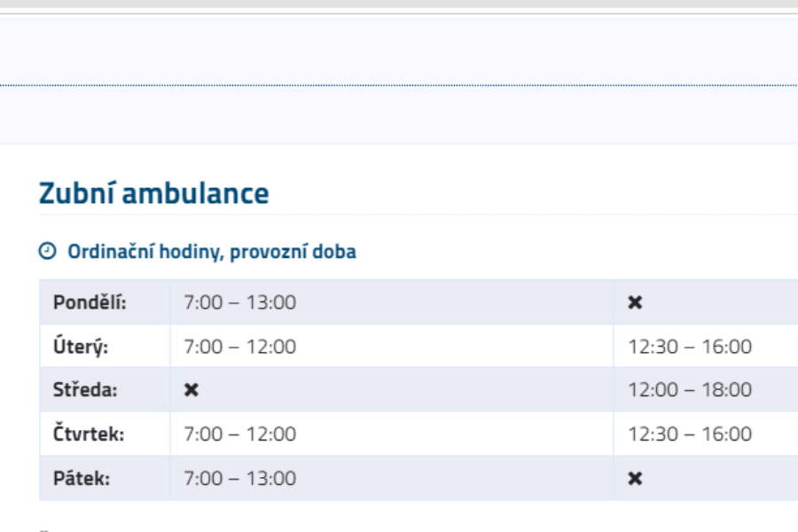Select the Ordinační hodiny, provozní doba title
Viewport: 798px width, 532px height.
coord(211,253)
